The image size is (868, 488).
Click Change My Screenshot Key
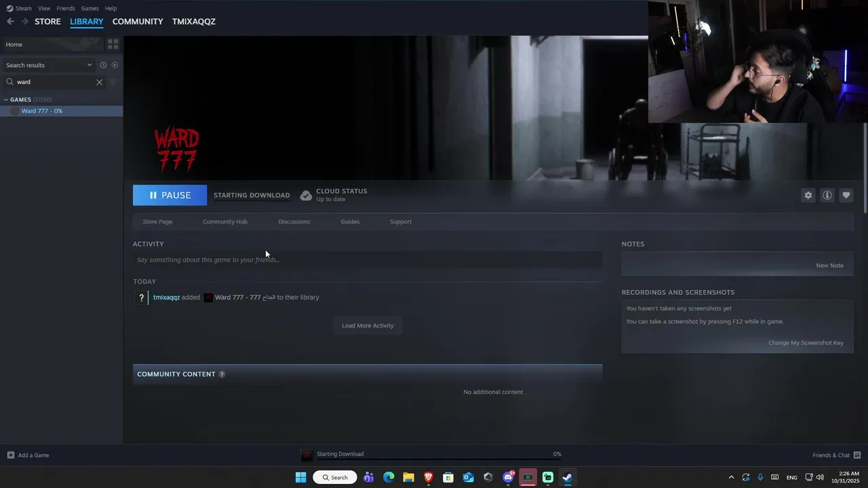coord(806,343)
